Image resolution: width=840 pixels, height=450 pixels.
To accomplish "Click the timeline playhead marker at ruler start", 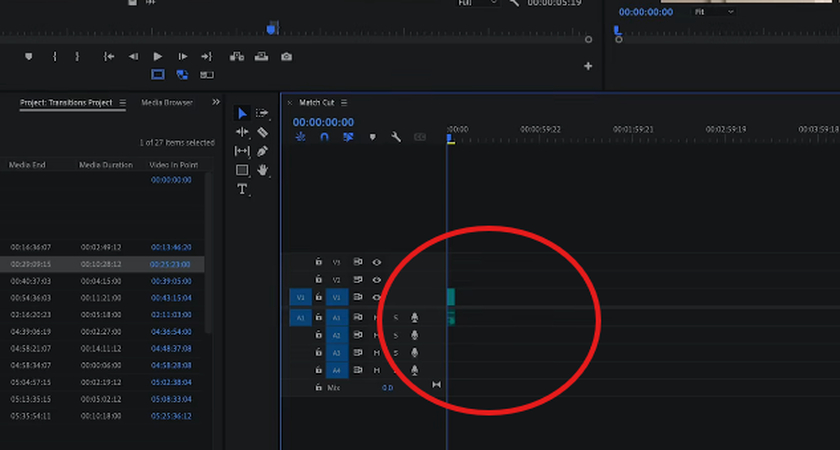I will [x=449, y=138].
